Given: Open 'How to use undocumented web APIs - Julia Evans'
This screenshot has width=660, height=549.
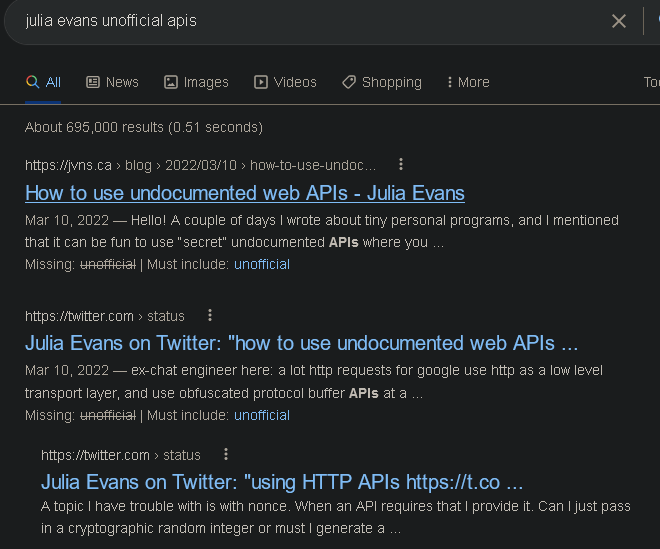Looking at the screenshot, I should click(245, 193).
